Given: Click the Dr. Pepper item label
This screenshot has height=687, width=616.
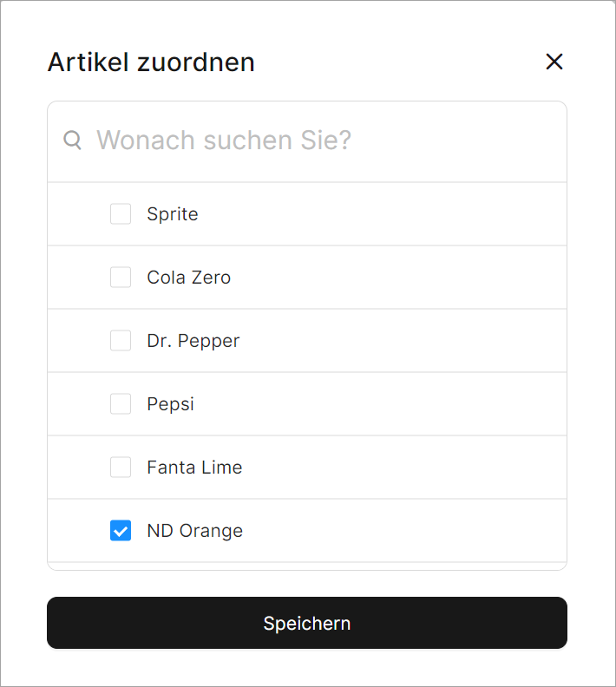Looking at the screenshot, I should [193, 341].
